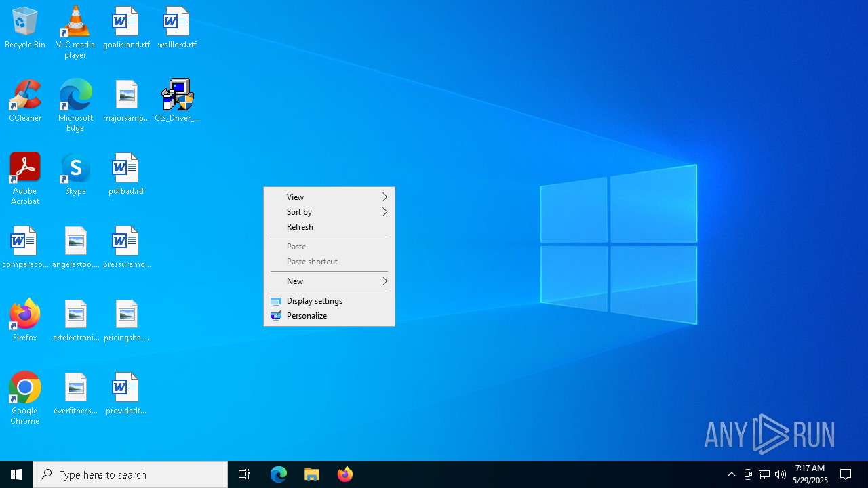The image size is (868, 488).
Task: Select the pdfbad.rtf document icon
Action: tap(126, 174)
